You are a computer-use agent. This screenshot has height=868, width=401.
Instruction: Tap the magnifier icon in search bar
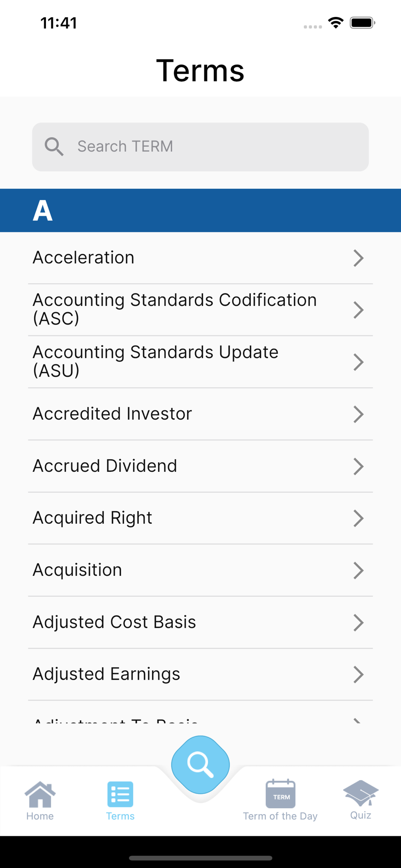pyautogui.click(x=54, y=147)
